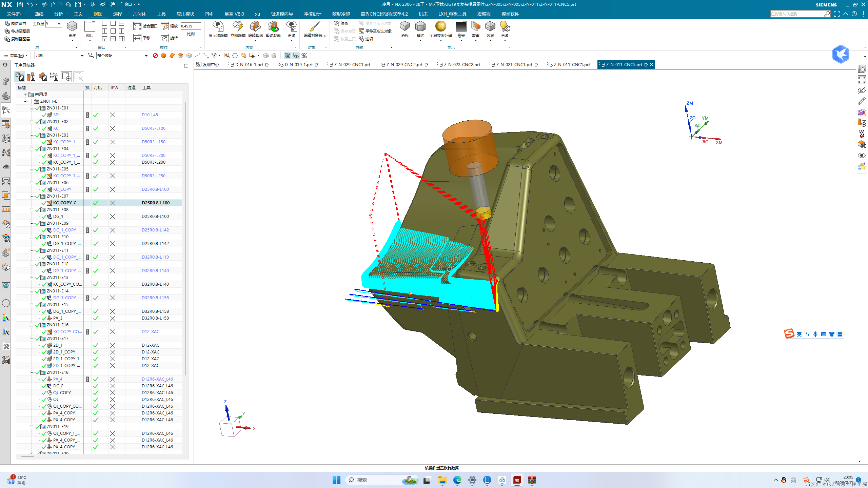Click 编辑对象显示 paintbrush icon
Viewport: 868px width, 488px height.
[x=315, y=26]
